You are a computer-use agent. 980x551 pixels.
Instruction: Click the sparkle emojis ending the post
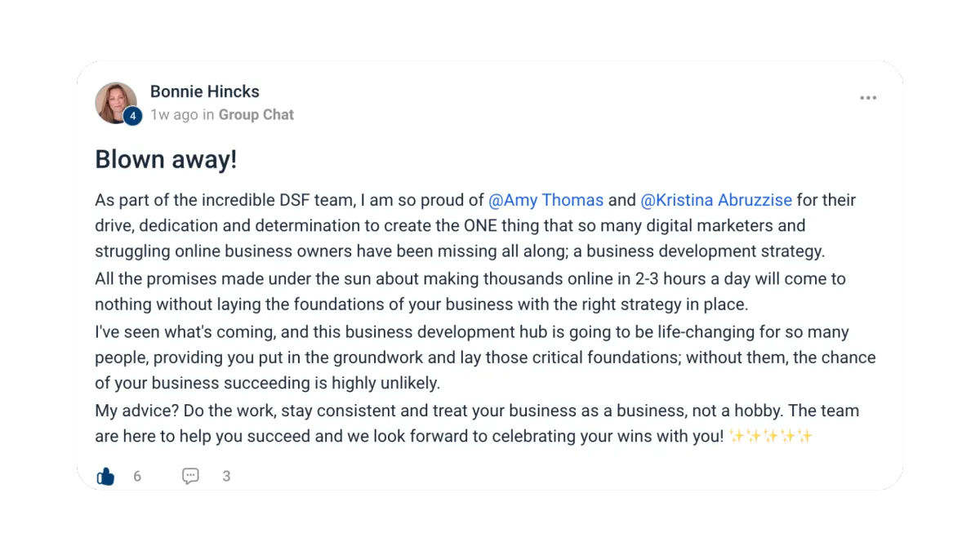point(771,436)
